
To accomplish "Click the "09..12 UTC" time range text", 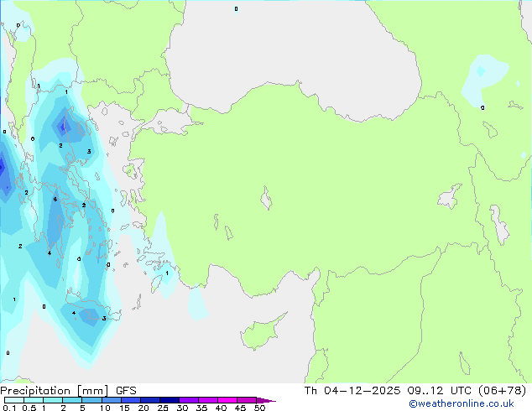I will pyautogui.click(x=440, y=391).
